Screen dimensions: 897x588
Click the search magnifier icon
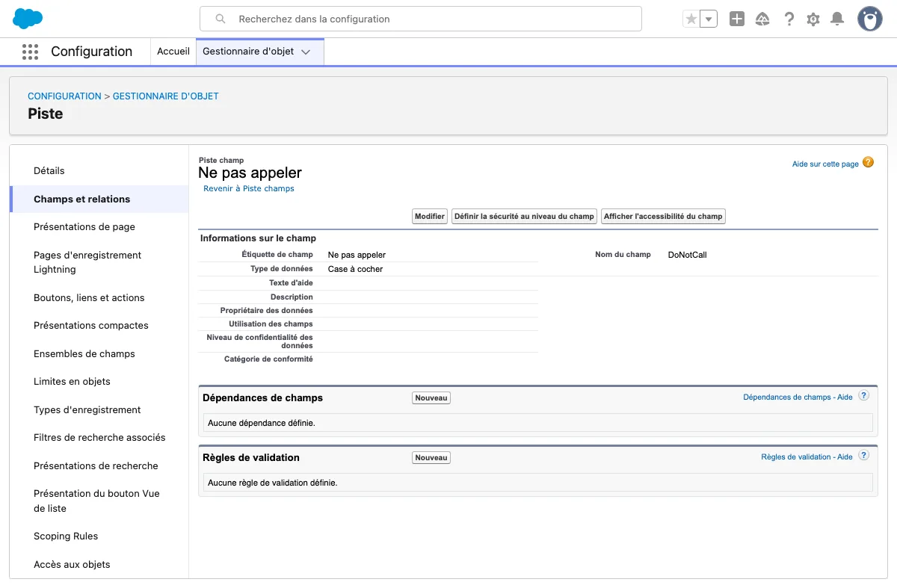(220, 19)
